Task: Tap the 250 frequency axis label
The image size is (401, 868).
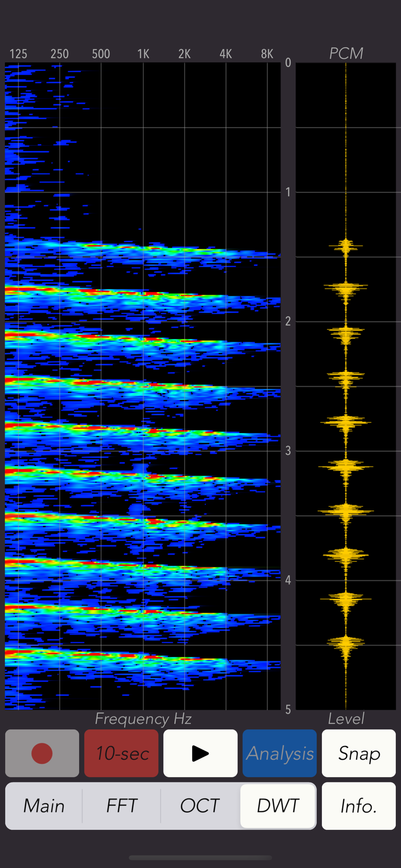Action: [59, 54]
